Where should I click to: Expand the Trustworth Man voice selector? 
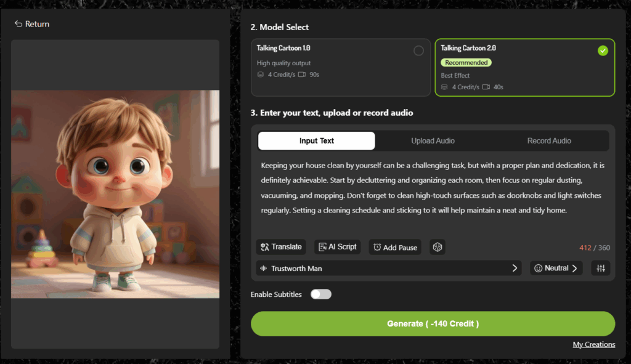click(389, 269)
